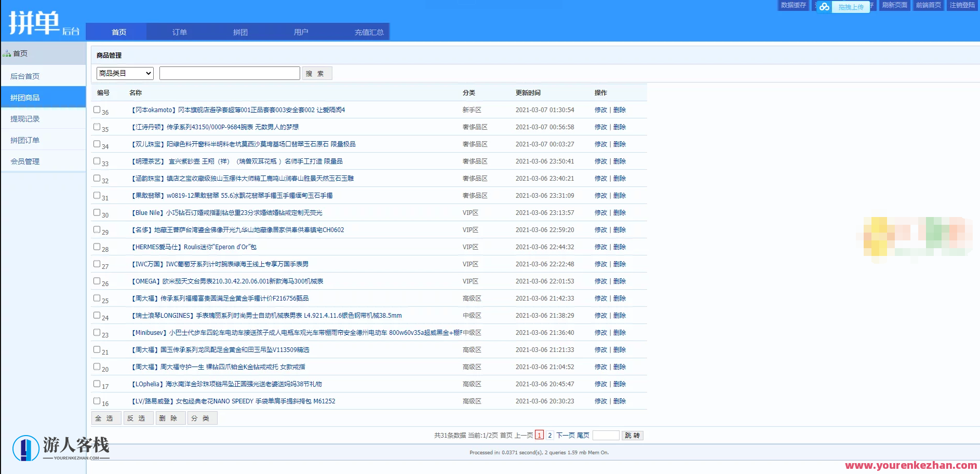Open 会员管理 in the sidebar
This screenshot has width=980, height=474.
tap(25, 161)
